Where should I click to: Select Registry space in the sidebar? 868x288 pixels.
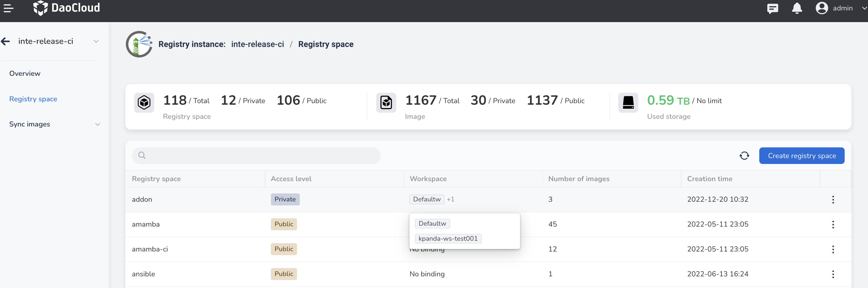[33, 99]
